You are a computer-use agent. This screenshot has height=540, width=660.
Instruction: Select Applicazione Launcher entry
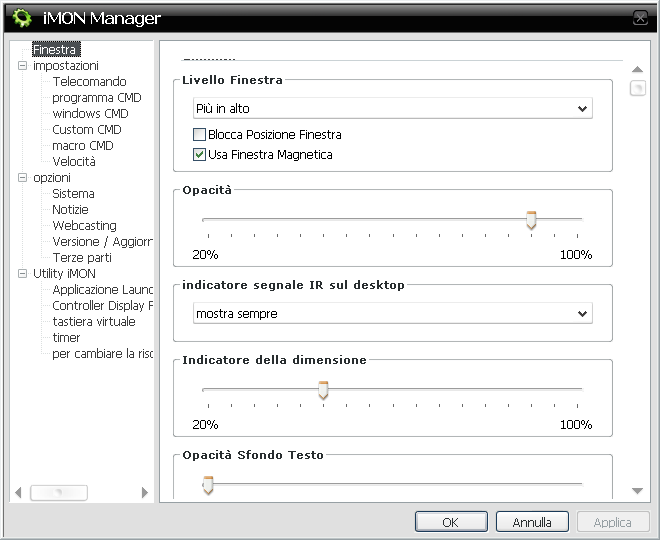point(102,290)
